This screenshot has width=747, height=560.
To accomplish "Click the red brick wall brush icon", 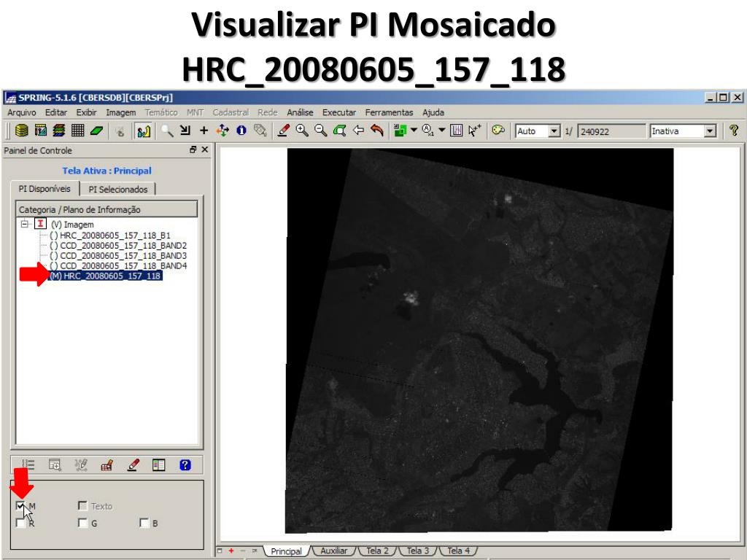I will (x=107, y=464).
